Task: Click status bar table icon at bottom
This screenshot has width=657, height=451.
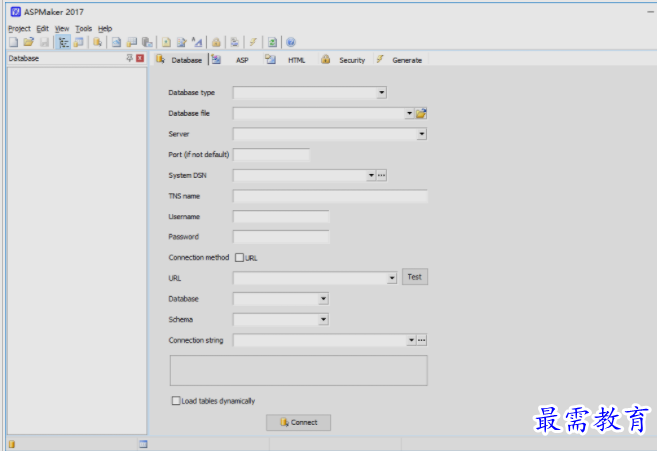Action: click(143, 444)
